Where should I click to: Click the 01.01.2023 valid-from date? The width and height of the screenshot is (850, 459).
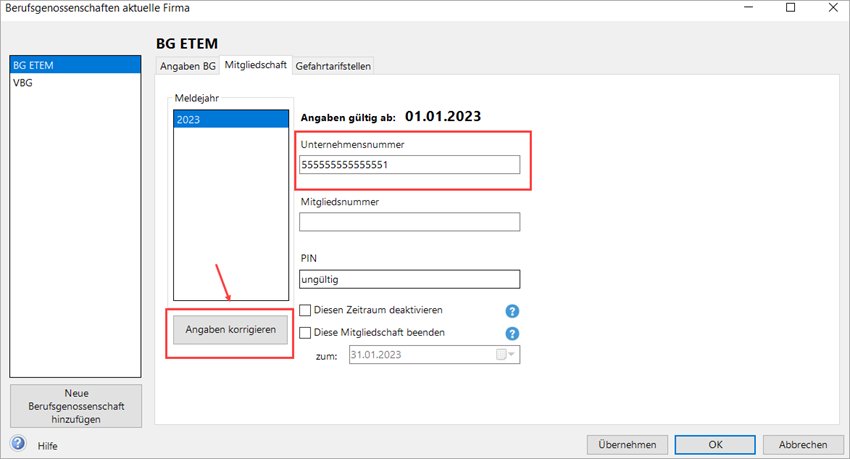pyautogui.click(x=443, y=117)
